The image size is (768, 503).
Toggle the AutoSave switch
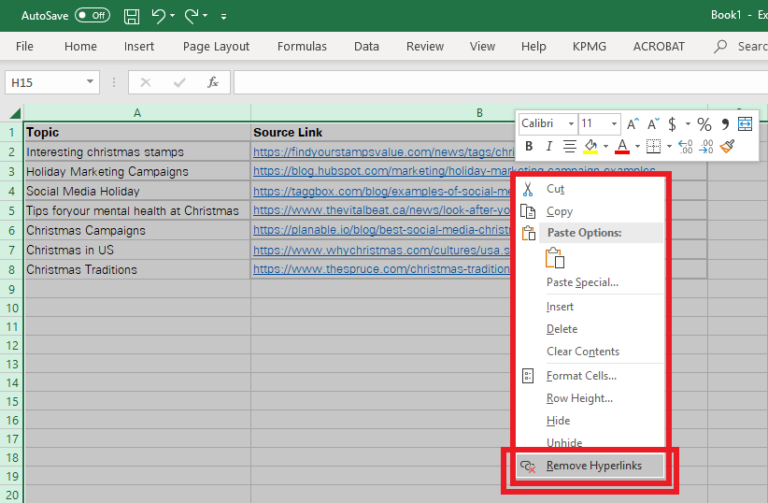click(92, 16)
